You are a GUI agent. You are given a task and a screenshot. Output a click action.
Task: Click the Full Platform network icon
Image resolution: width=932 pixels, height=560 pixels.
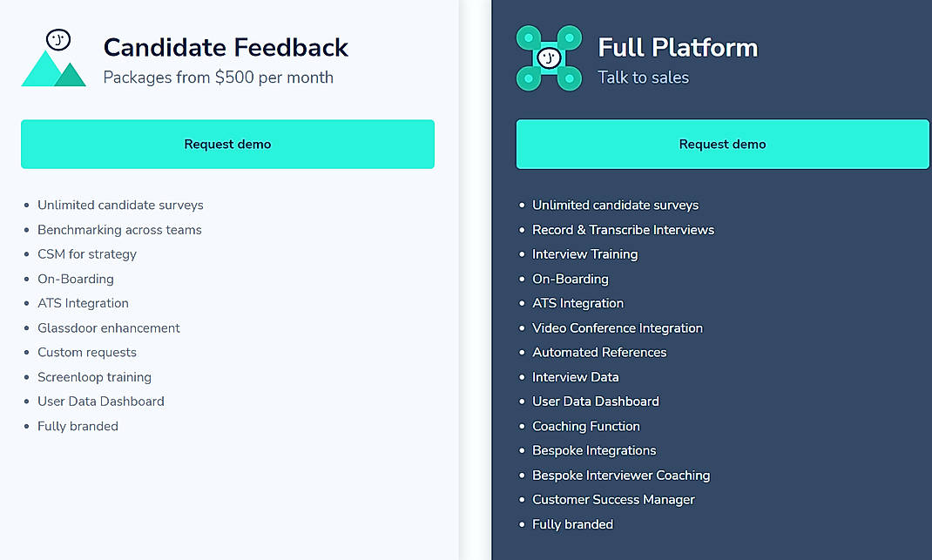click(548, 58)
